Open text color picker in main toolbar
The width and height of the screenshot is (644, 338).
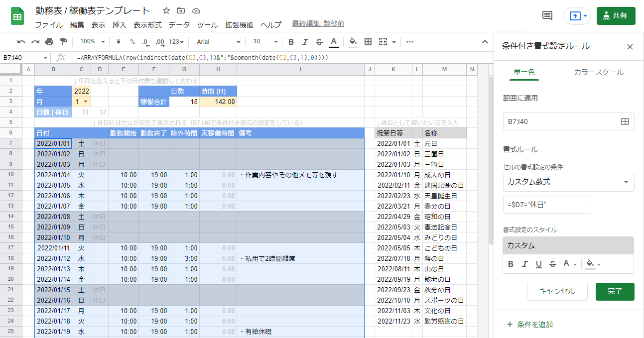pos(334,42)
